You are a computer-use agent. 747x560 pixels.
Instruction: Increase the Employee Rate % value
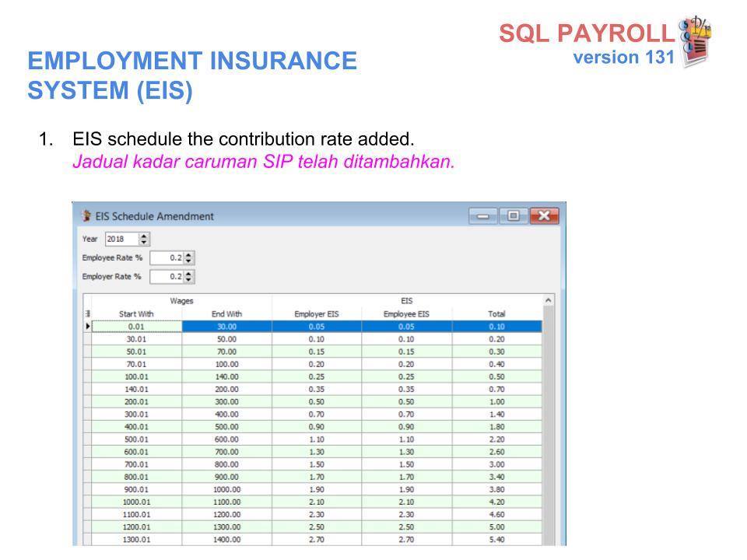pyautogui.click(x=188, y=255)
